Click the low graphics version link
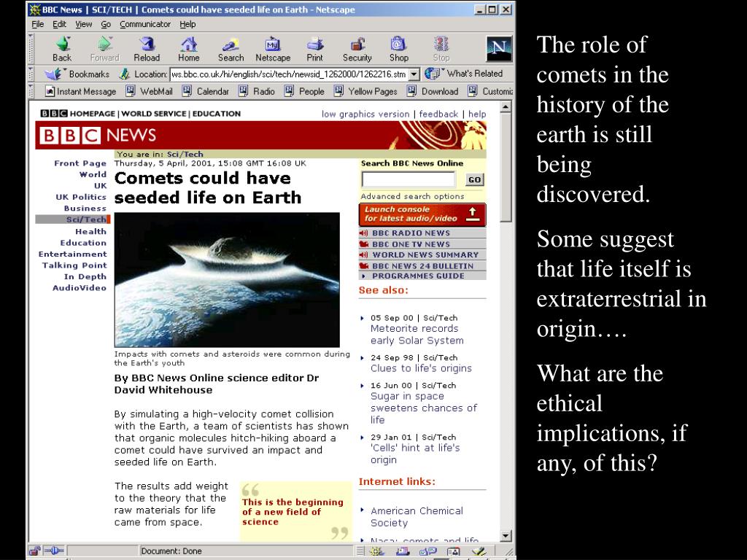The image size is (747, 560). pyautogui.click(x=365, y=114)
